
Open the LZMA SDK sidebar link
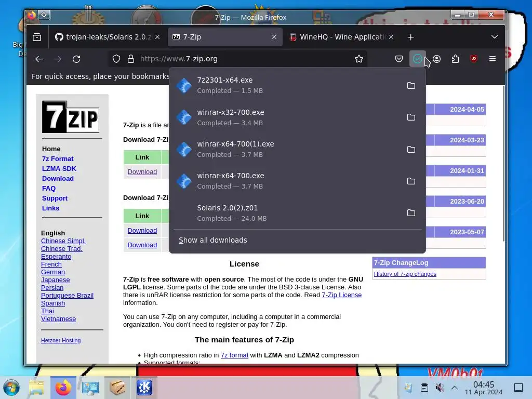(x=59, y=169)
